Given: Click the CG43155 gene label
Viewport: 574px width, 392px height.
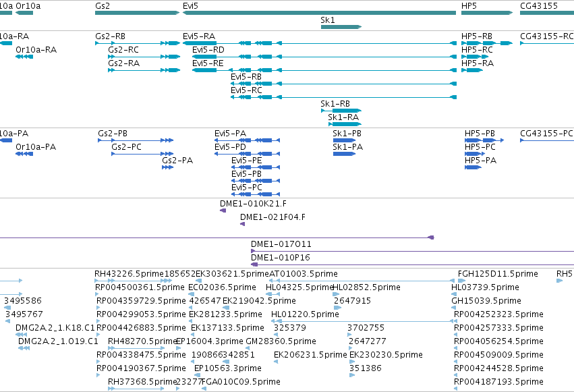Looking at the screenshot, I should pyautogui.click(x=539, y=6).
